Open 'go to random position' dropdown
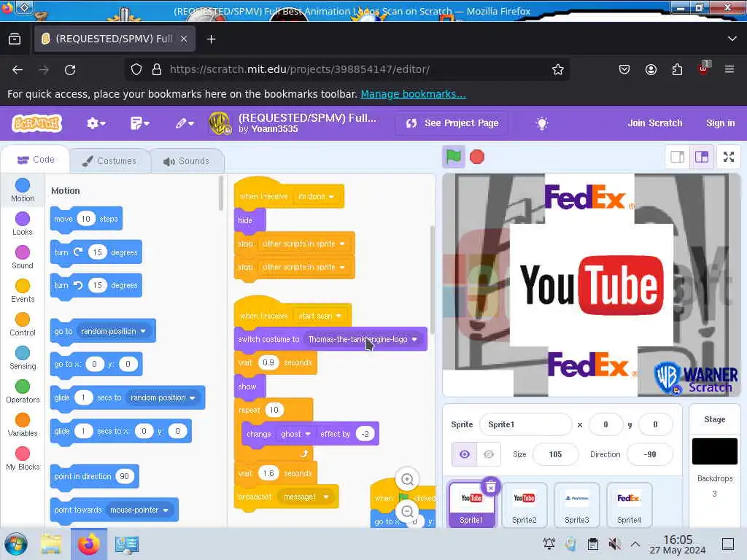 click(x=113, y=331)
